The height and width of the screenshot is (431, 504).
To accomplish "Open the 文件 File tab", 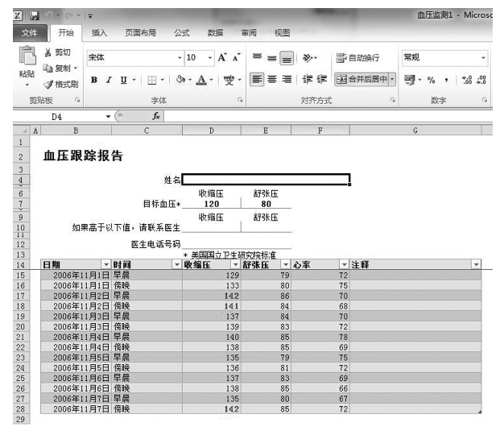I will coord(30,33).
